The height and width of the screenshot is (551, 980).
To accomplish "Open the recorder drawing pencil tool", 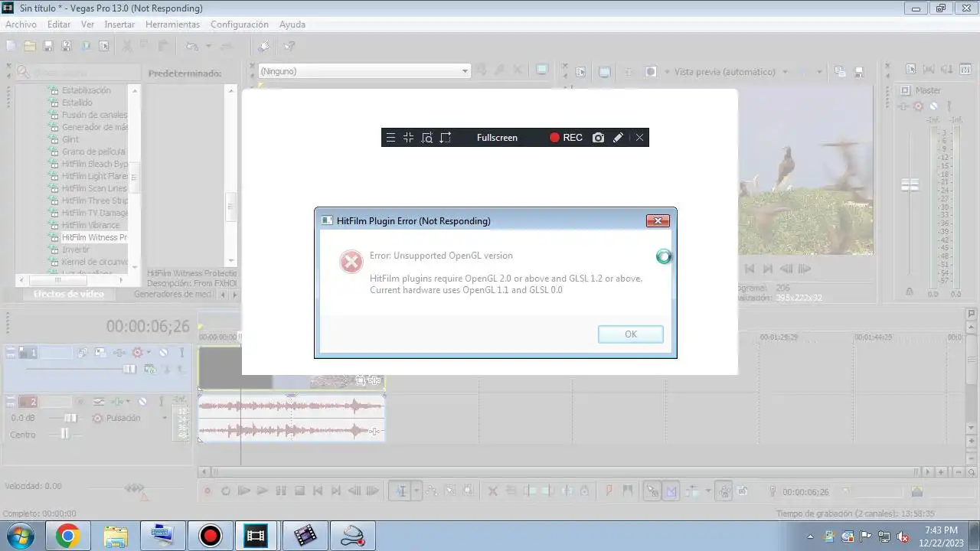I will (x=618, y=138).
